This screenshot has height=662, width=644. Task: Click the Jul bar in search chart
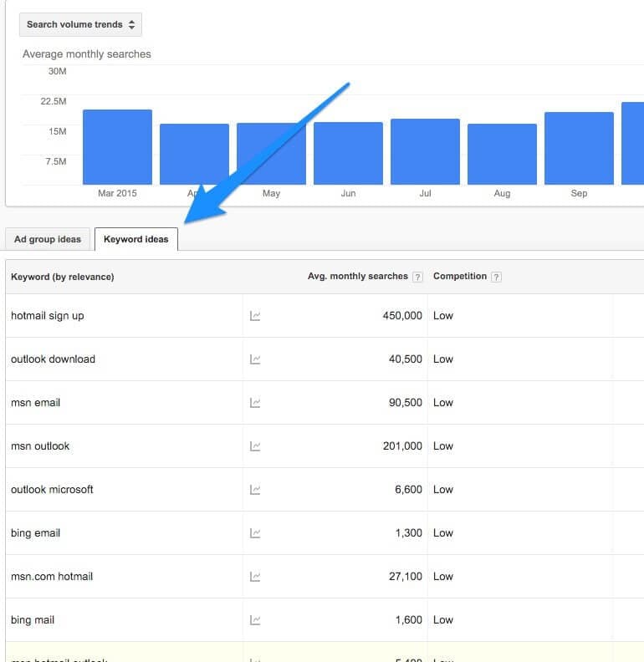[x=425, y=151]
